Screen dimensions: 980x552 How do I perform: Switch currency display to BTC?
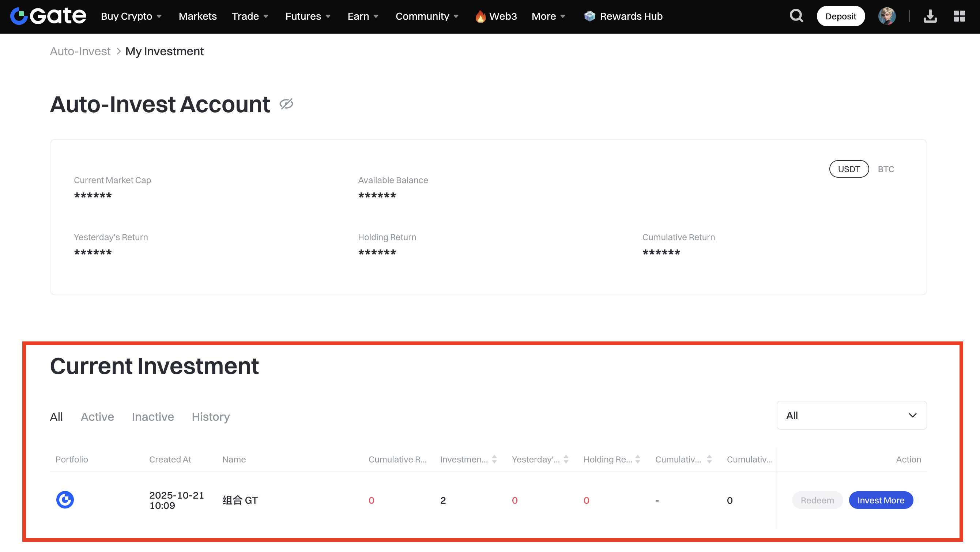click(x=886, y=169)
